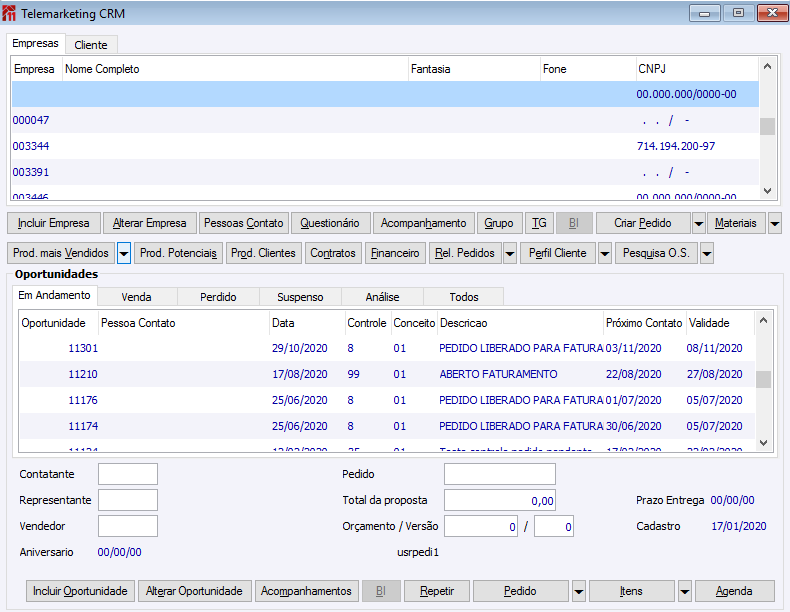Click the Telemarketing CRM app icon
Image resolution: width=790 pixels, height=612 pixels.
coord(11,13)
